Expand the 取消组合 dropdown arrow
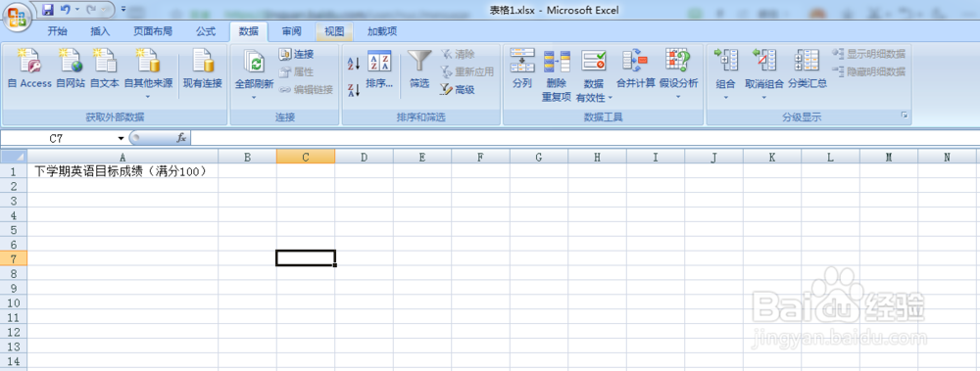Image resolution: width=980 pixels, height=371 pixels. 763,97
